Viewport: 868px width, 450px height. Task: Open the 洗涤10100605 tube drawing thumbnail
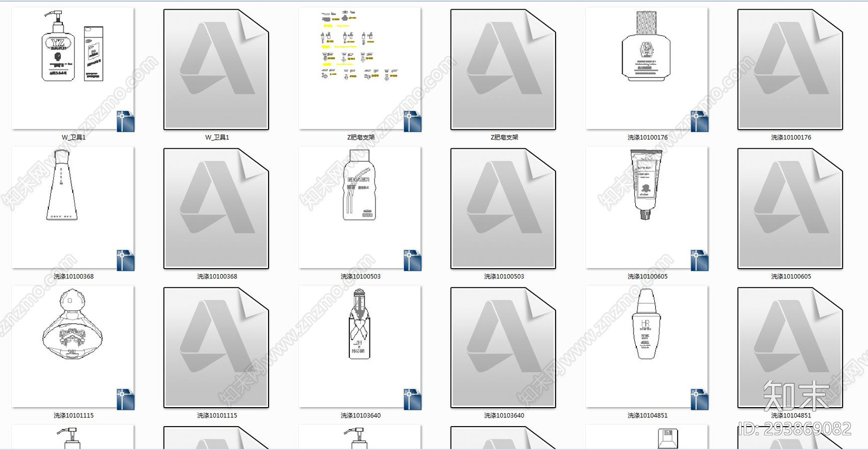[647, 208]
